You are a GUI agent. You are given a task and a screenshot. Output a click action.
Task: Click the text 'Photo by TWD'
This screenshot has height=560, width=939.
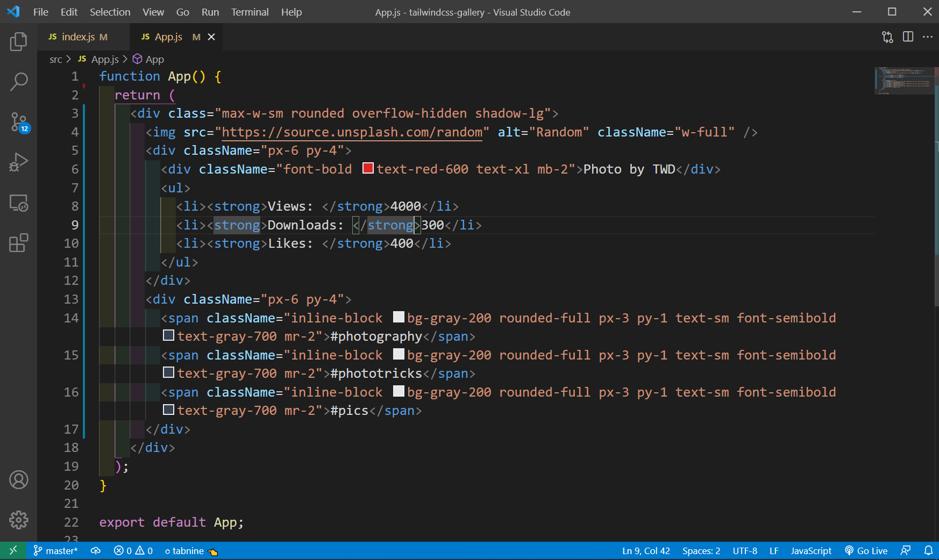coord(629,169)
